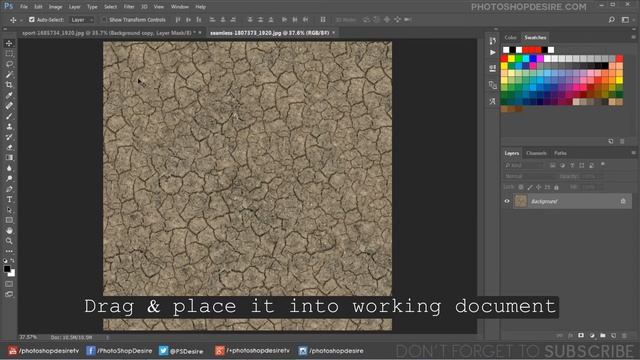
Task: Select the Pen tool
Action: 9,189
